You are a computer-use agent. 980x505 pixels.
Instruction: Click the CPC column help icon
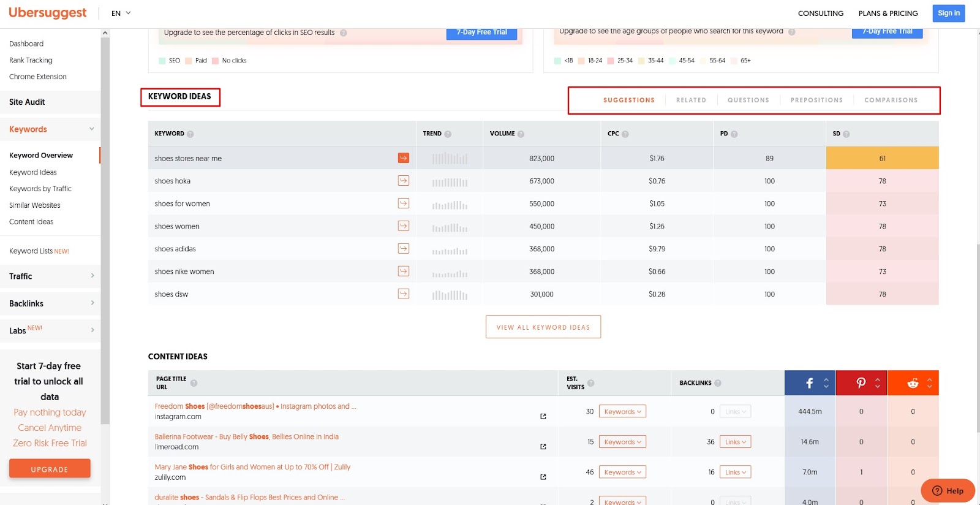click(625, 134)
